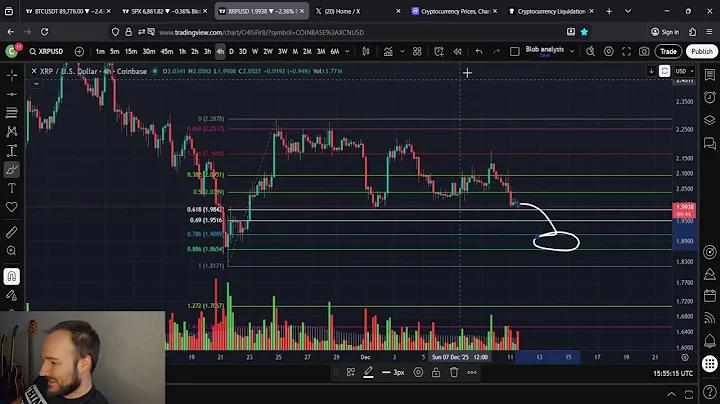Open the favorites heart icon tool
This screenshot has width=720, height=404.
tap(11, 207)
